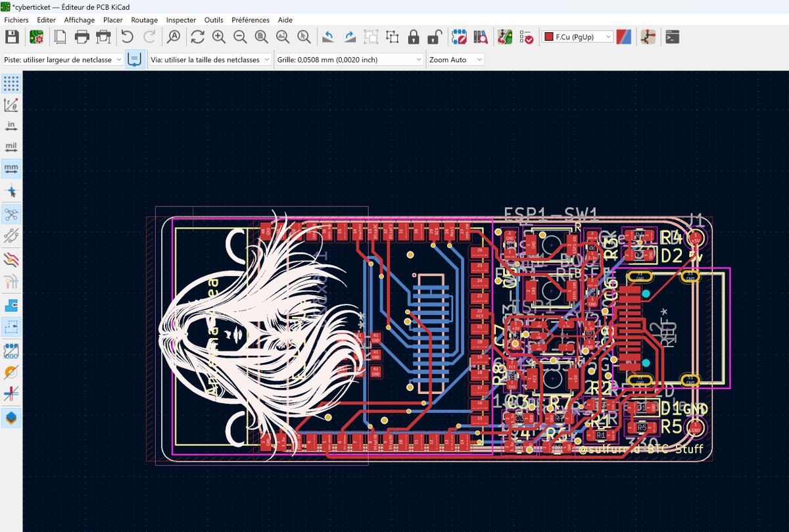Viewport: 789px width, 532px height.
Task: Zoom to fit the page
Action: [262, 37]
